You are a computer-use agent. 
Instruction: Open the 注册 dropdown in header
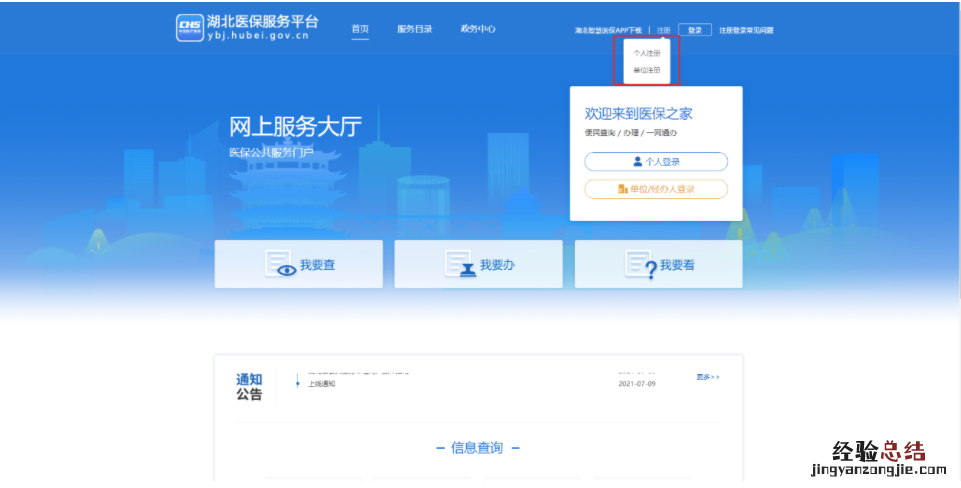pos(664,30)
